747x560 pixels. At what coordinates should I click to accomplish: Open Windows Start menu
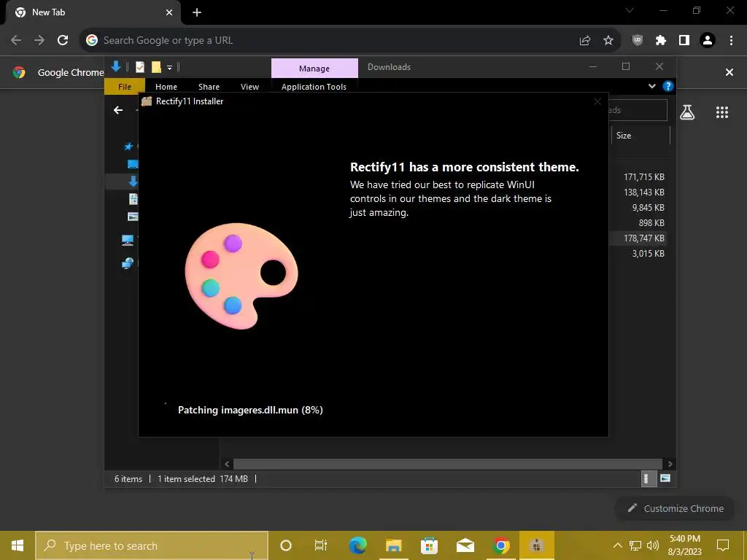[18, 545]
